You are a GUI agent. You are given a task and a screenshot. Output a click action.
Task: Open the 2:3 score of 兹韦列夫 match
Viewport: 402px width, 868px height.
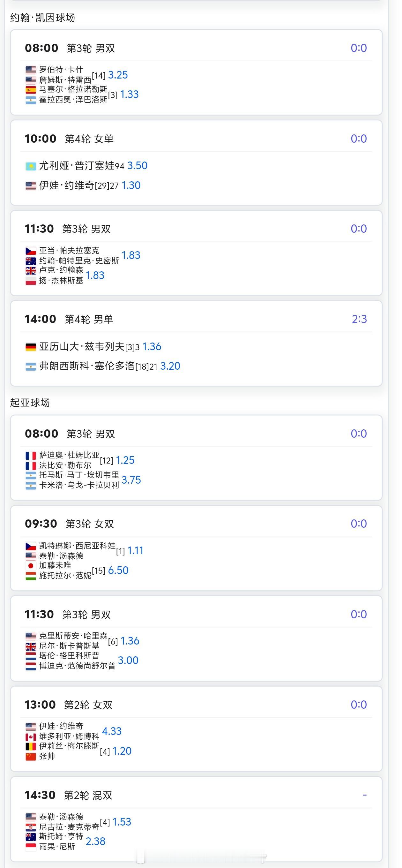pos(359,319)
